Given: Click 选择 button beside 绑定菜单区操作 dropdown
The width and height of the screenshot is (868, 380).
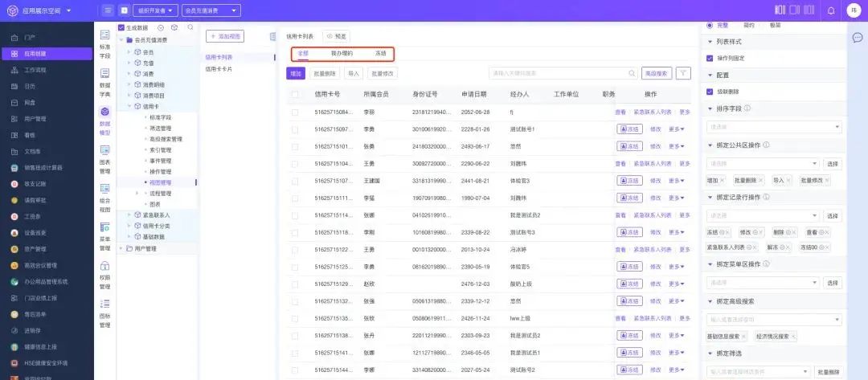Looking at the screenshot, I should tap(833, 283).
